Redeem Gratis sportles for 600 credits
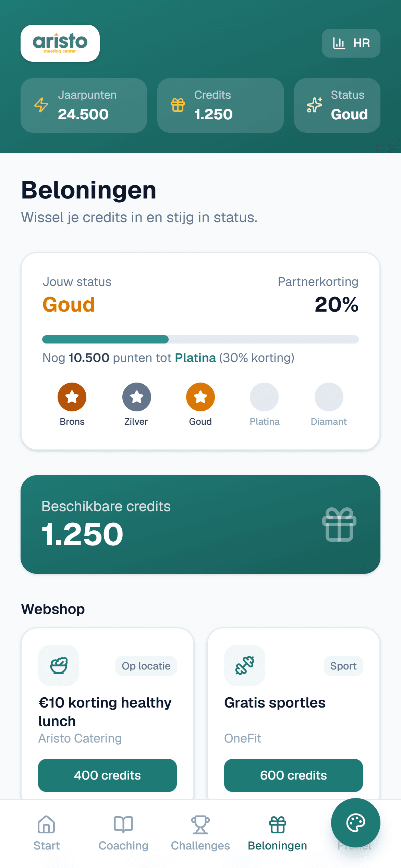The width and height of the screenshot is (401, 868). [293, 775]
